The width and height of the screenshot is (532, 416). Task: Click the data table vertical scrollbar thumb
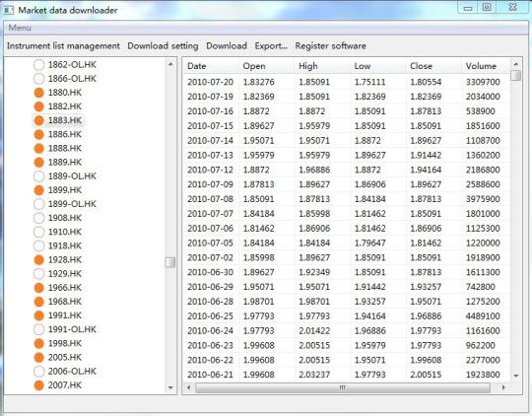pyautogui.click(x=516, y=75)
